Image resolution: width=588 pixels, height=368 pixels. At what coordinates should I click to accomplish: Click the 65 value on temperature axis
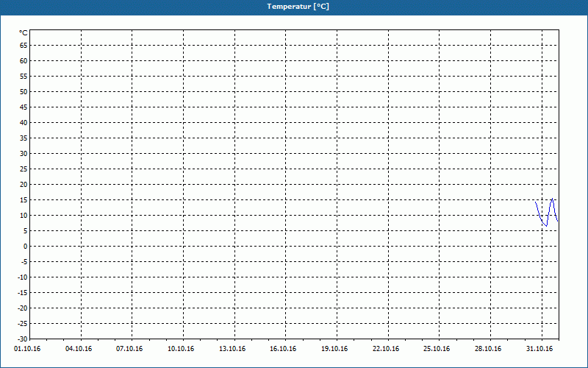tap(24, 46)
